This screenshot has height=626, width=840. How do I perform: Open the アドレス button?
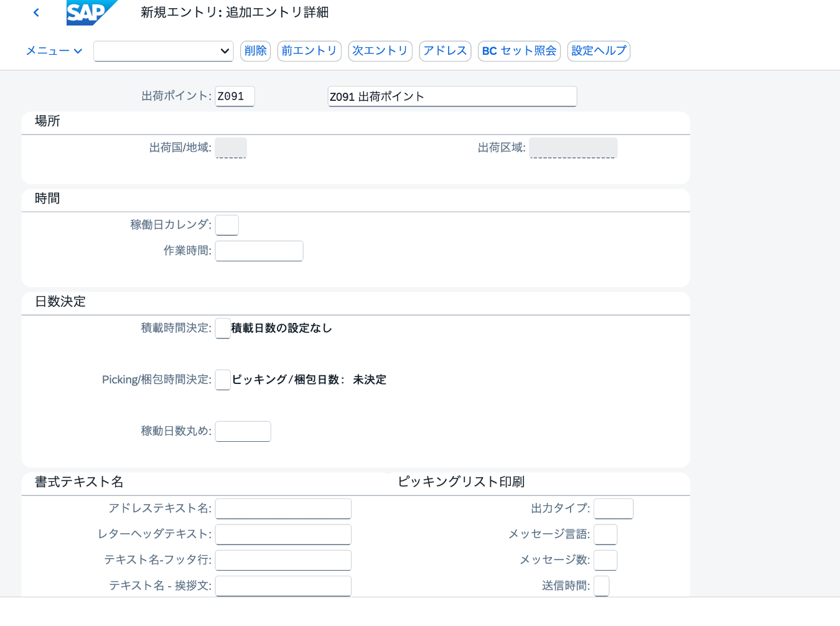pyautogui.click(x=445, y=51)
